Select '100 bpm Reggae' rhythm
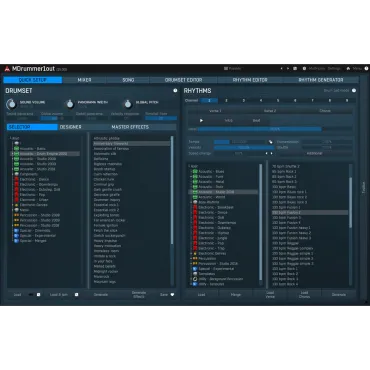This screenshot has height=370, width=370. [285, 243]
